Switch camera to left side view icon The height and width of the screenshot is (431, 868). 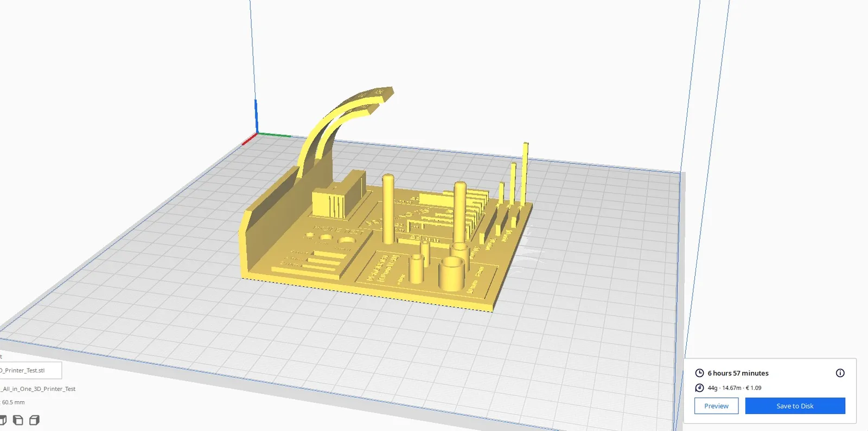tap(18, 420)
